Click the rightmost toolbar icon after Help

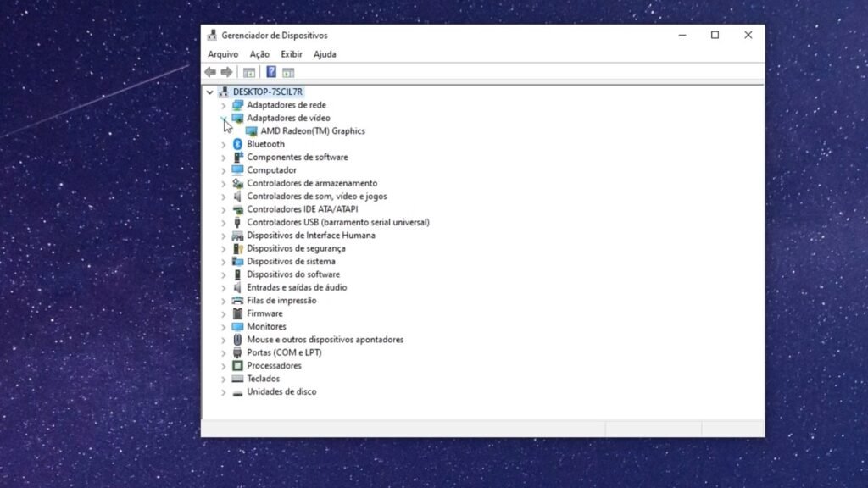pyautogui.click(x=288, y=73)
